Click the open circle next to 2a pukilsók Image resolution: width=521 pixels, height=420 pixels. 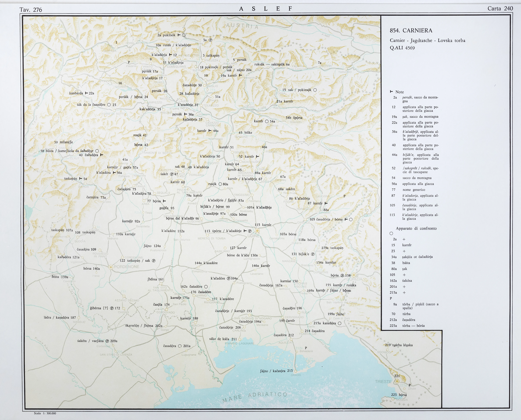click(x=184, y=35)
